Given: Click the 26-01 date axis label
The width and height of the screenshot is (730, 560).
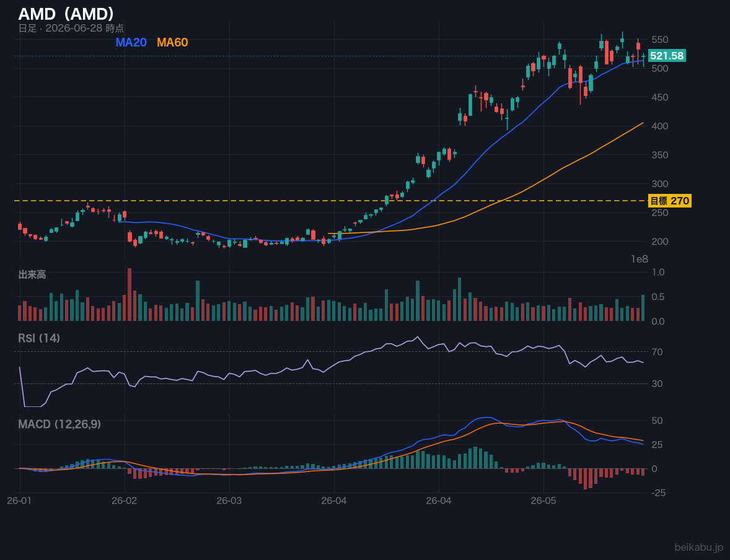Looking at the screenshot, I should coord(19,501).
